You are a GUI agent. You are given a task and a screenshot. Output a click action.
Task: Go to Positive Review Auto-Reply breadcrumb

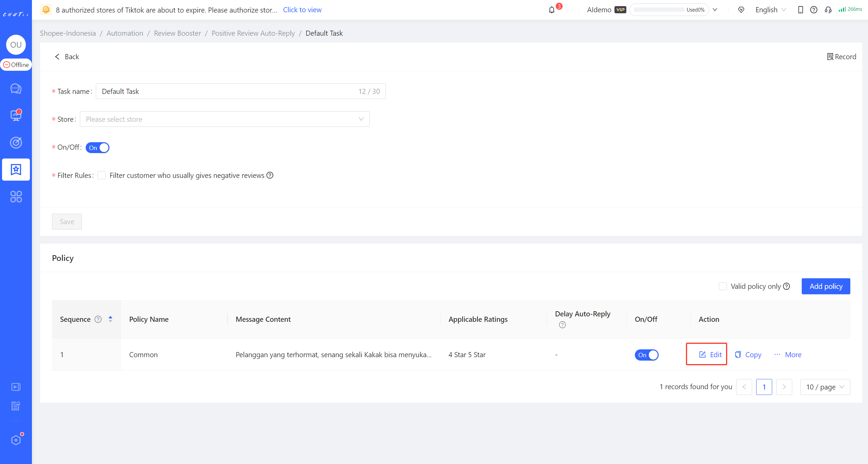[x=253, y=33]
